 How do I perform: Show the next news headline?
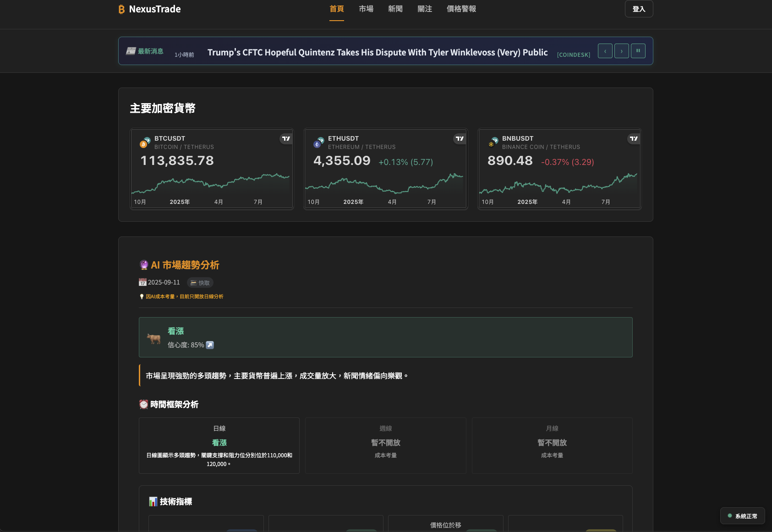(x=622, y=51)
